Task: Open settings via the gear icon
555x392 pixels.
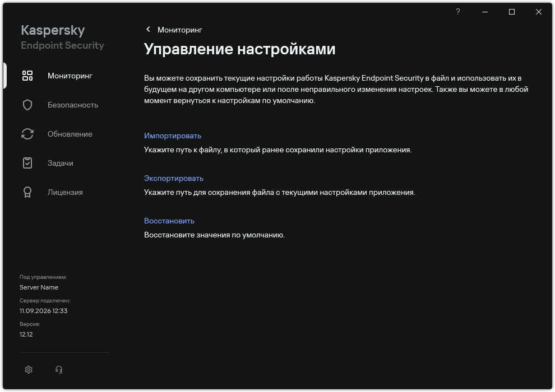Action: click(29, 370)
